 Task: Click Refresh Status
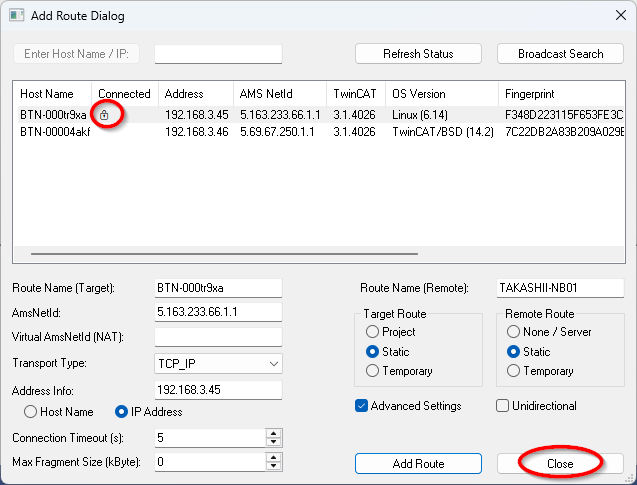(418, 54)
